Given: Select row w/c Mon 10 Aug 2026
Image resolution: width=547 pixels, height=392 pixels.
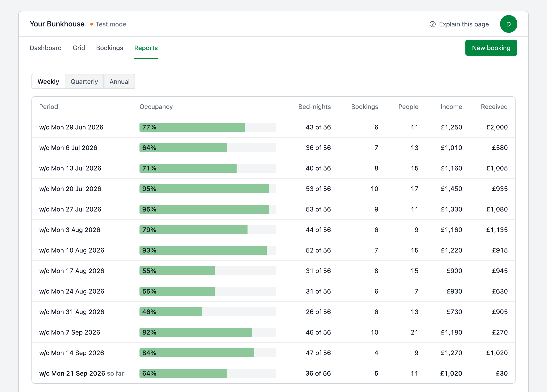Looking at the screenshot, I should click(x=273, y=250).
